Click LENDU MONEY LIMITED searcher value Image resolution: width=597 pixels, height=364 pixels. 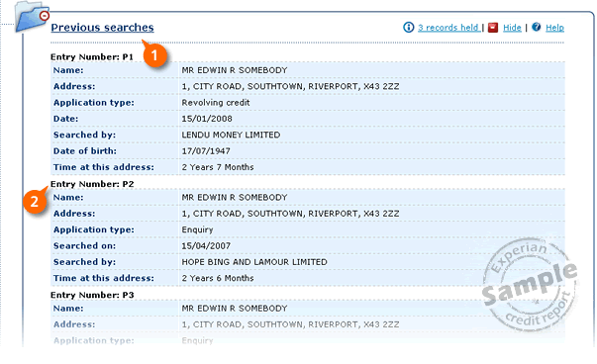click(x=231, y=135)
